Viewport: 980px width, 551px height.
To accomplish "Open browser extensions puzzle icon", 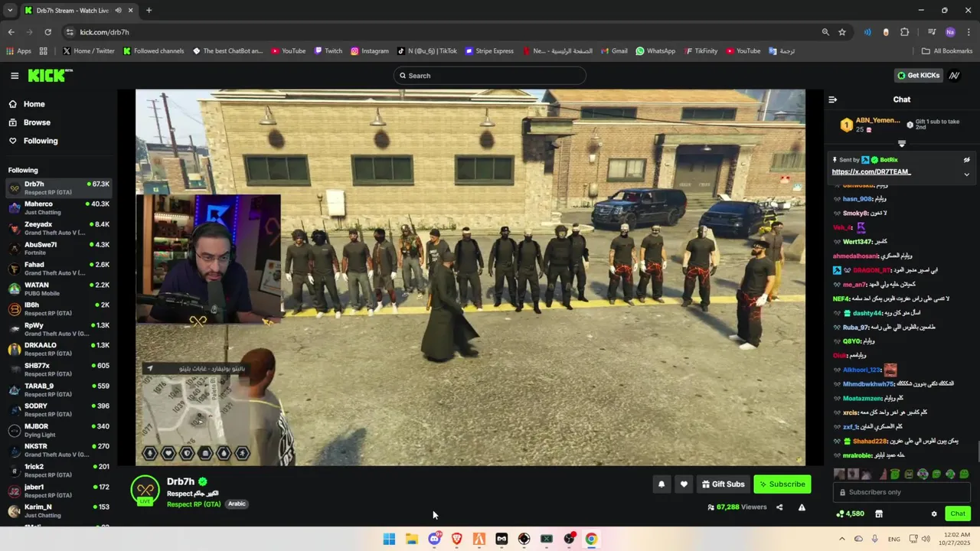I will [x=904, y=32].
